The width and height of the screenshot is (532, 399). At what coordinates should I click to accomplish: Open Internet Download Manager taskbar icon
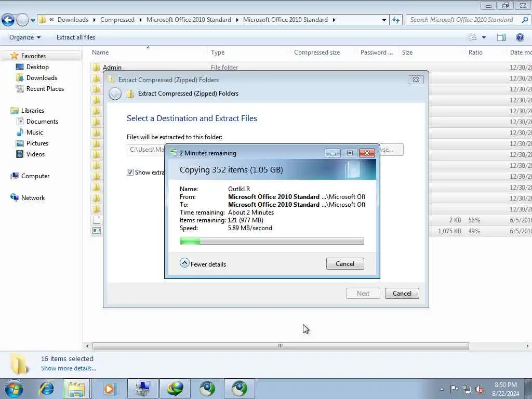tap(175, 389)
